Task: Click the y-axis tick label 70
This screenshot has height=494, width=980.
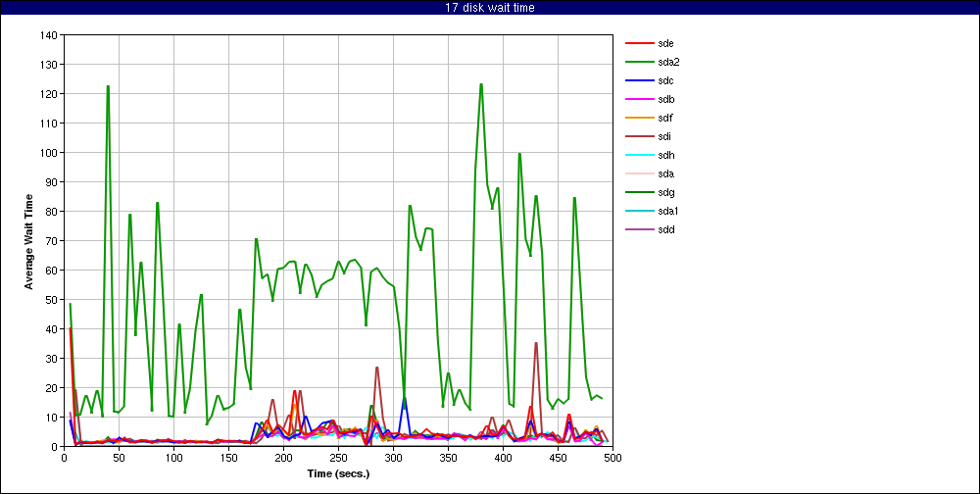Action: [x=53, y=241]
